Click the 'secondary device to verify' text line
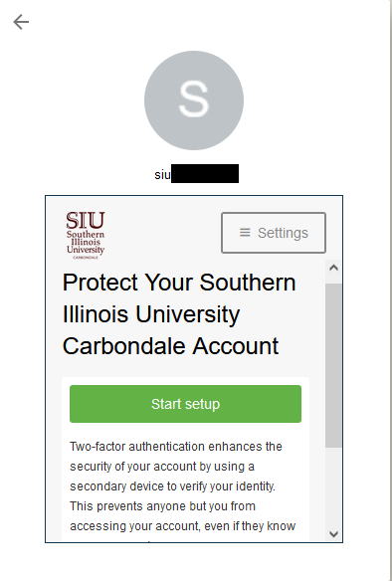 pyautogui.click(x=172, y=486)
